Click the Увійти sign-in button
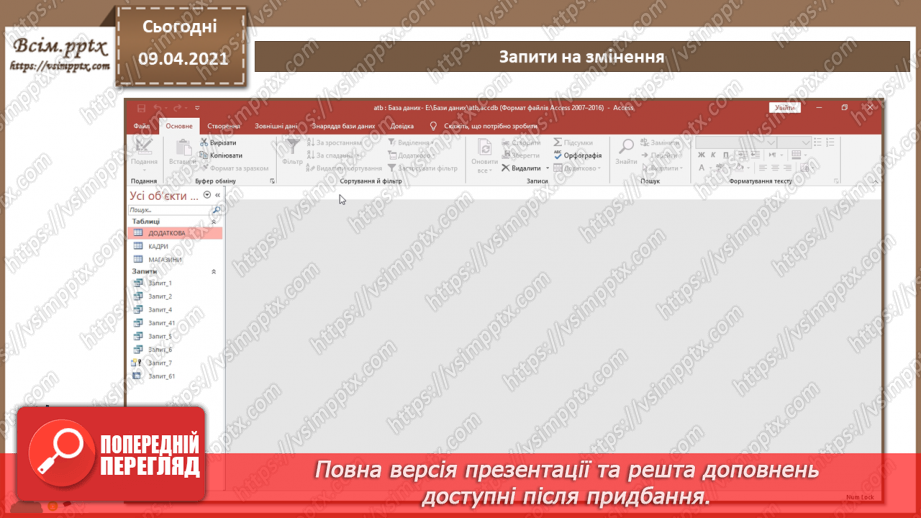This screenshot has width=921, height=518. (785, 108)
